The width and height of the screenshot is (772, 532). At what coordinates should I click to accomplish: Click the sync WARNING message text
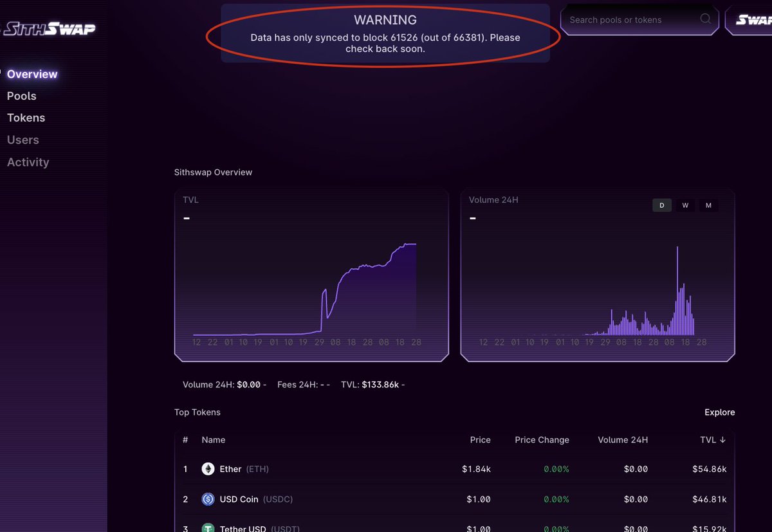pyautogui.click(x=385, y=43)
